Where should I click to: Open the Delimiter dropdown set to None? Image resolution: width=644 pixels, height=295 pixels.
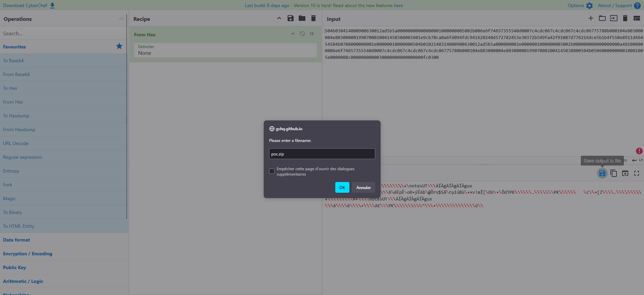click(x=225, y=50)
